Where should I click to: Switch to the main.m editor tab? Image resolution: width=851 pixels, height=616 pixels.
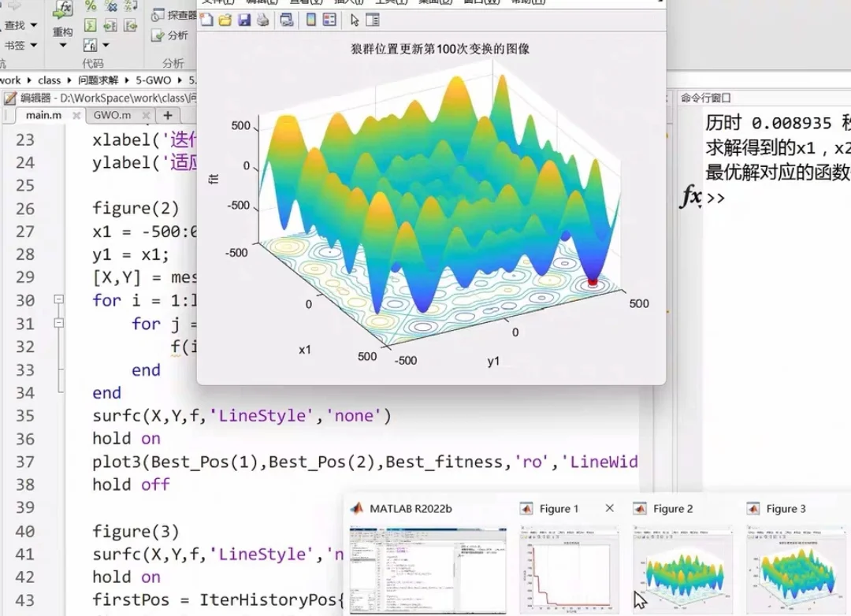coord(44,115)
